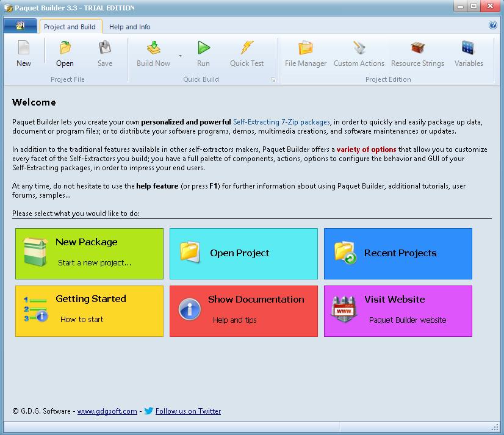Open the application menu button
Viewport: 504px width, 435px height.
(x=21, y=26)
